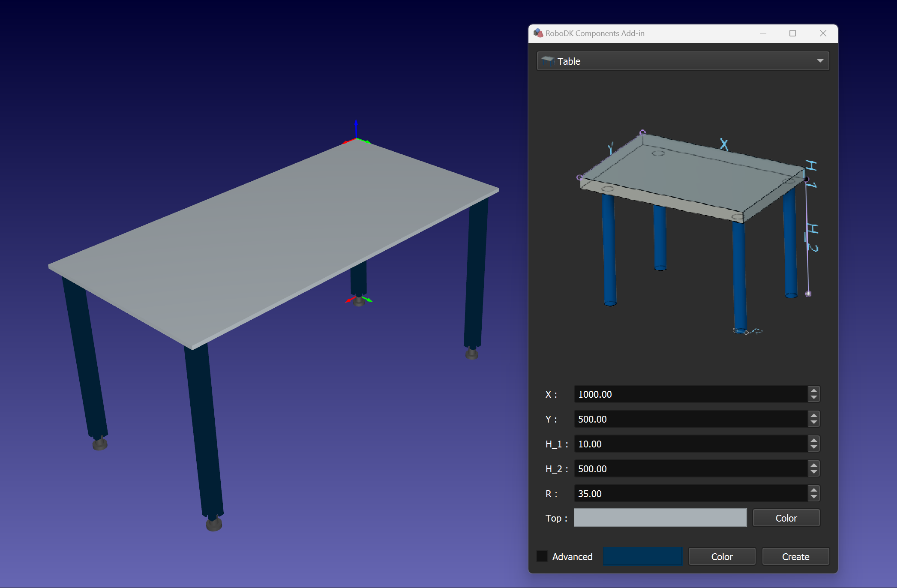Increment the X value with its up arrow
Image resolution: width=897 pixels, height=588 pixels.
tap(813, 390)
